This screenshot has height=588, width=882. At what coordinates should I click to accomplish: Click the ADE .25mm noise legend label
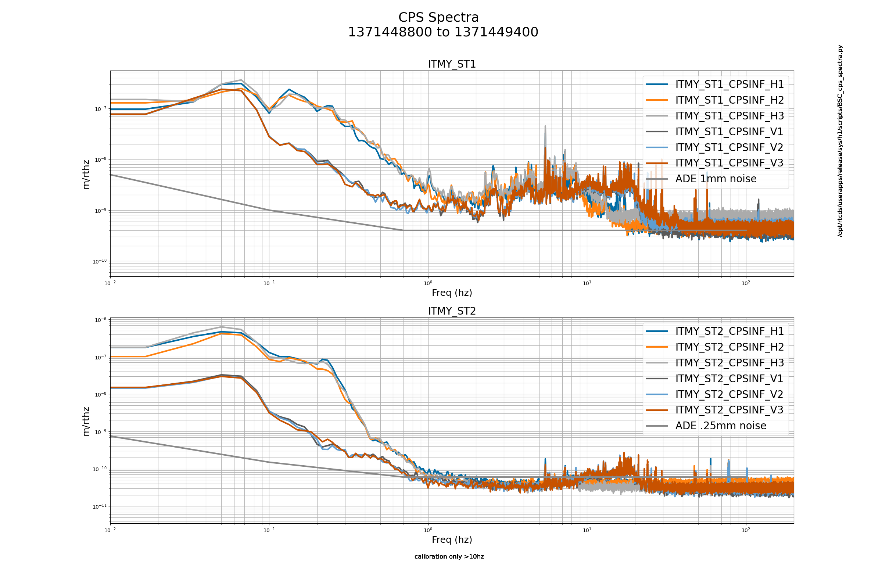pyautogui.click(x=720, y=426)
